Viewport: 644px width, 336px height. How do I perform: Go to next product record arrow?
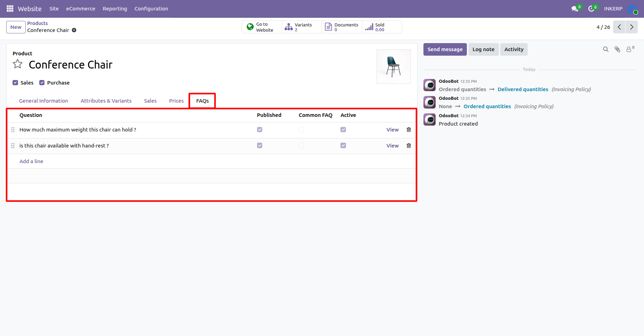pyautogui.click(x=631, y=27)
